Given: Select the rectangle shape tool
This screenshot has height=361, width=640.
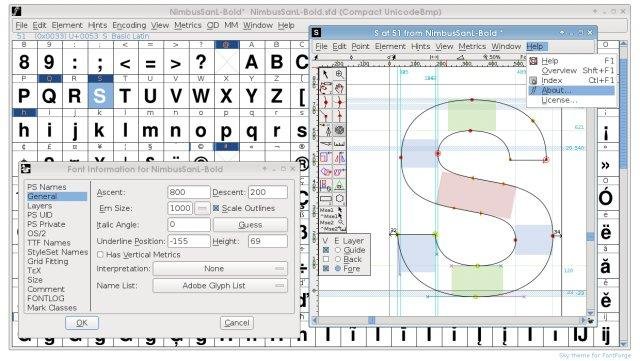Looking at the screenshot, I should coord(326,199).
